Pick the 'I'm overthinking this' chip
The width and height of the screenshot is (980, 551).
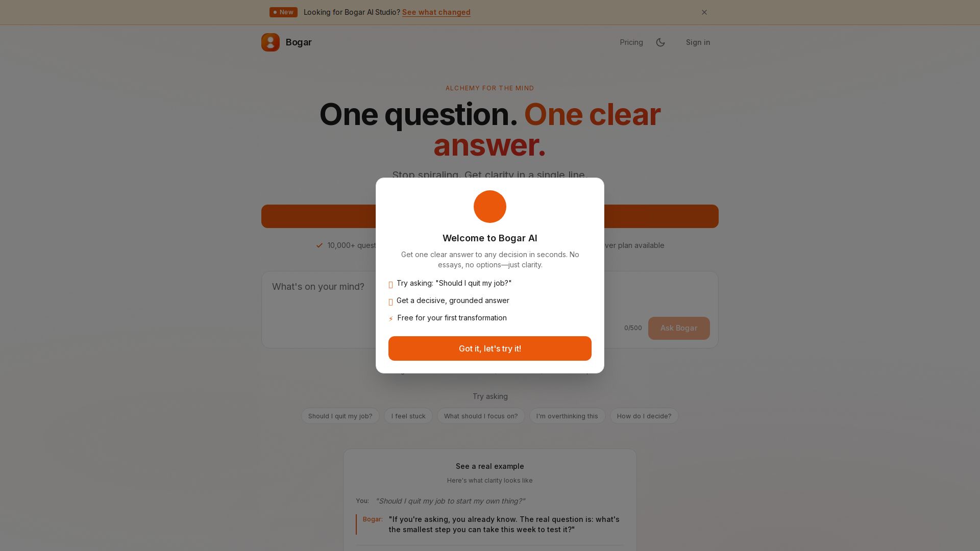pyautogui.click(x=567, y=416)
